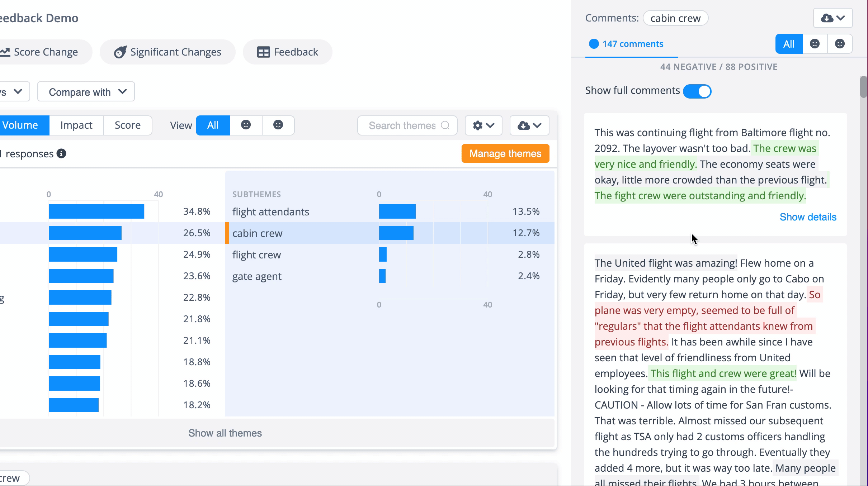Viewport: 868px width, 486px height.
Task: Click the Manage themes button
Action: (x=505, y=154)
